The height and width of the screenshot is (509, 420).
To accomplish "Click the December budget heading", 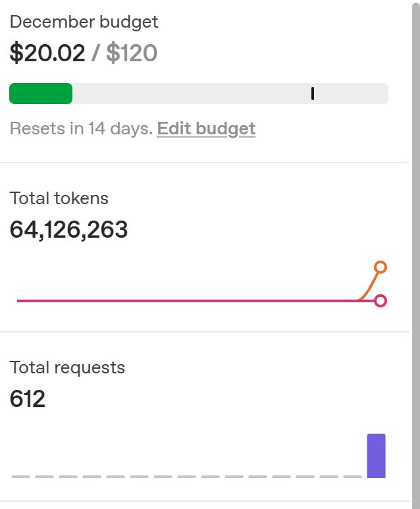I will [x=84, y=22].
